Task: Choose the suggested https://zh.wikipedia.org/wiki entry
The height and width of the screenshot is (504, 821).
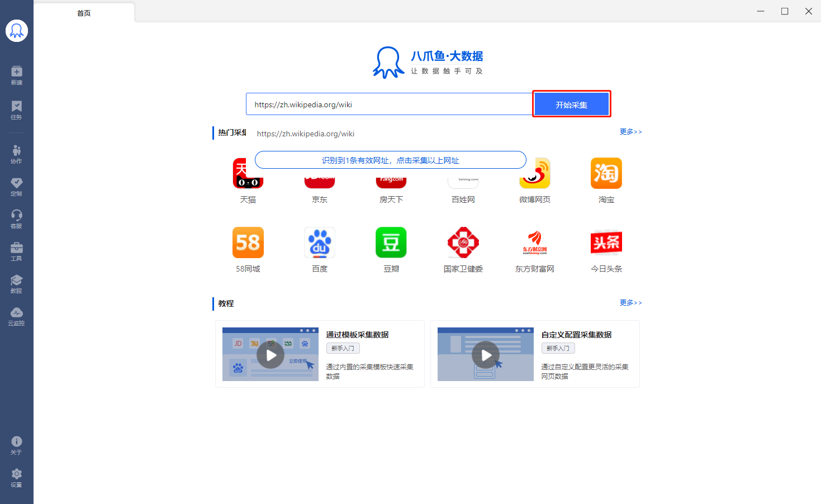Action: click(306, 134)
